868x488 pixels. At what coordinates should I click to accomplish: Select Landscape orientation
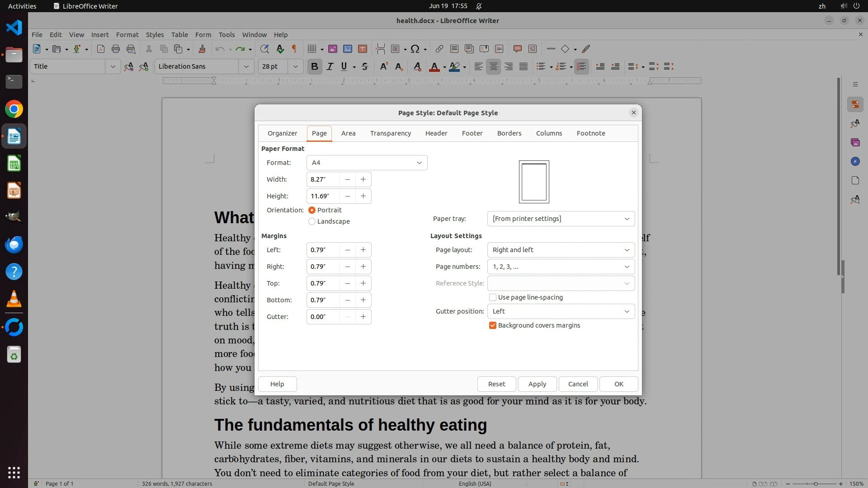(x=312, y=221)
